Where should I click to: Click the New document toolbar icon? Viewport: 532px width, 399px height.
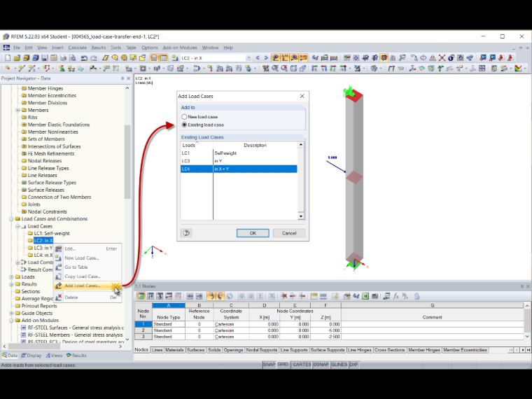pyautogui.click(x=8, y=58)
